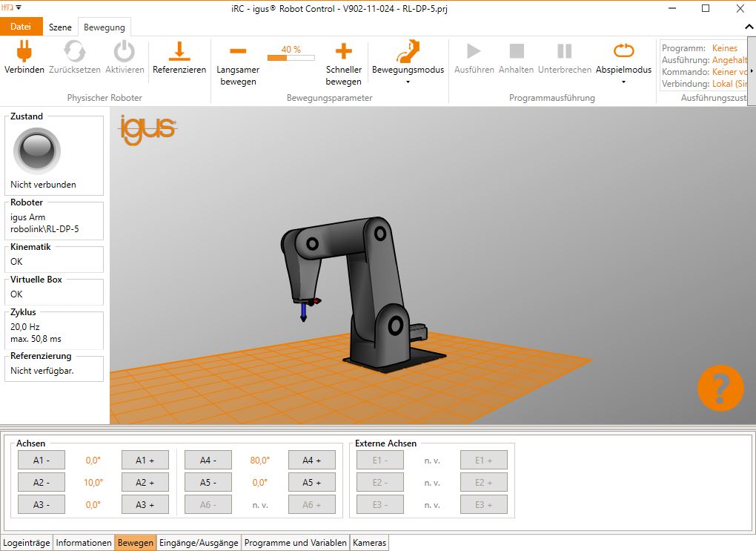Expand the Ausführungszustand panel side arrow
756x551 pixels.
(x=752, y=71)
